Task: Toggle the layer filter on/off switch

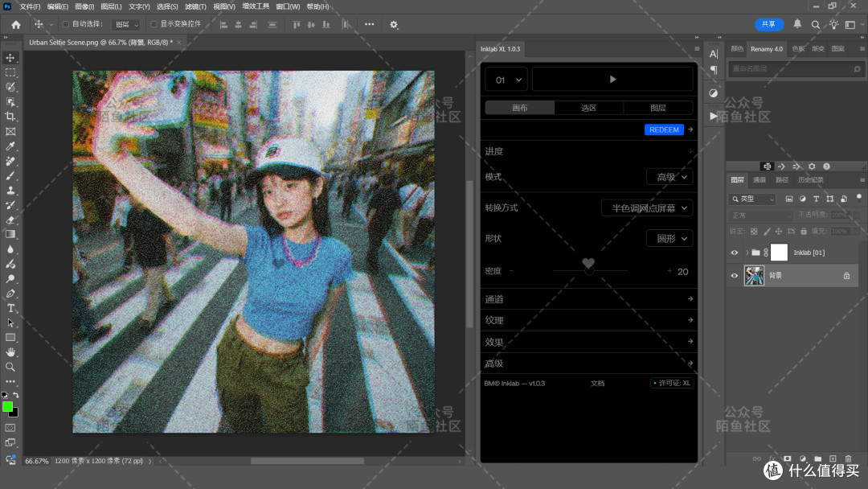Action: click(859, 198)
